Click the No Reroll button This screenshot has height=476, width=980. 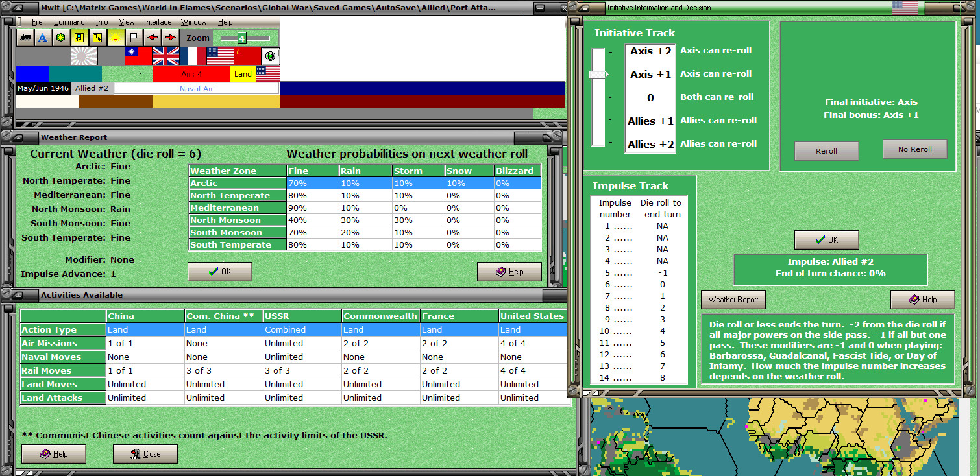coord(914,149)
